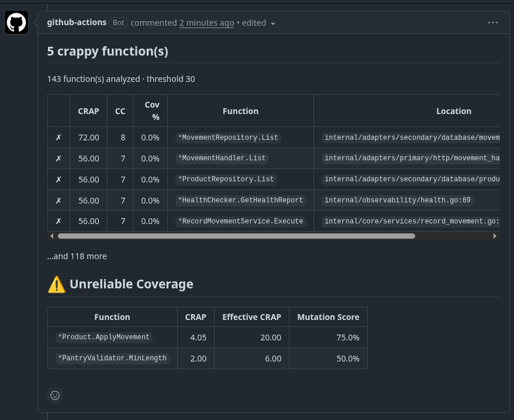Click the 143 function(s) analyzed text
This screenshot has width=514, height=420.
tap(94, 79)
